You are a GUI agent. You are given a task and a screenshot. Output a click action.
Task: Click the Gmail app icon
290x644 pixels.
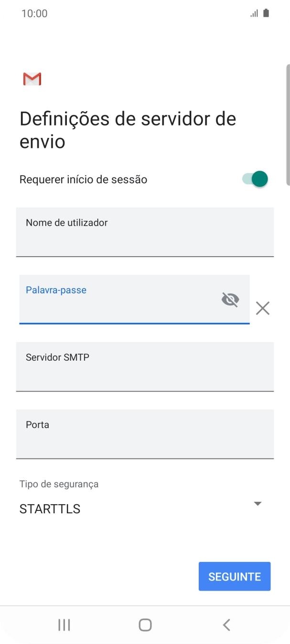[x=32, y=78]
